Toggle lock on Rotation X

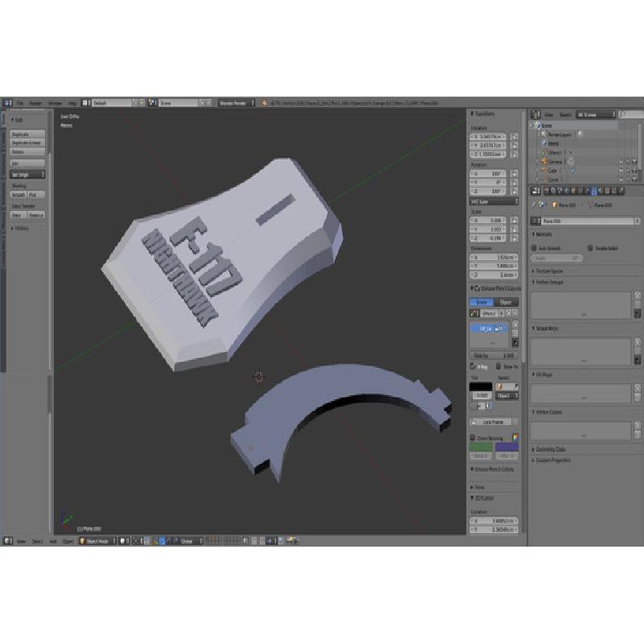click(514, 174)
